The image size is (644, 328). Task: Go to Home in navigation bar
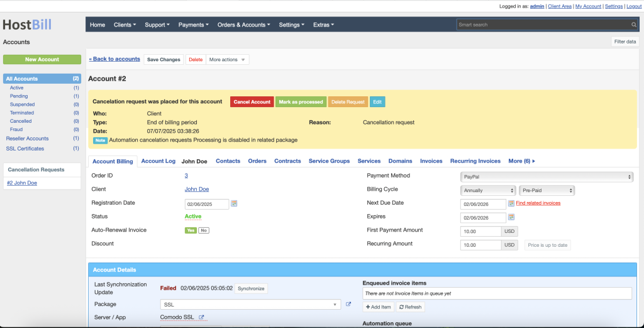[97, 25]
